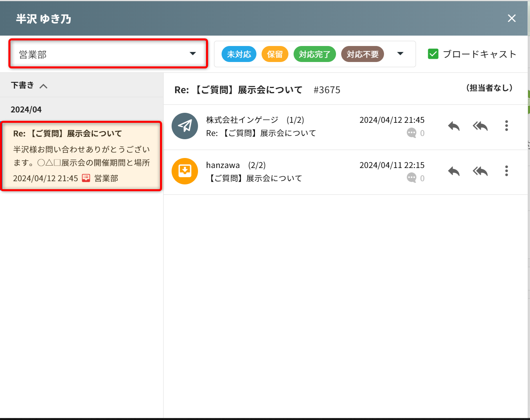The height and width of the screenshot is (420, 530).
Task: Click comment bubble icon on hanzawa message
Action: (x=412, y=178)
